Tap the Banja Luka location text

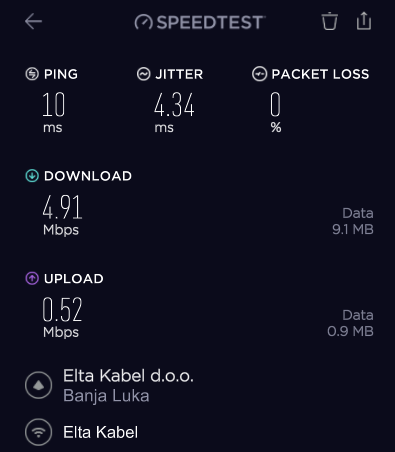coord(106,396)
